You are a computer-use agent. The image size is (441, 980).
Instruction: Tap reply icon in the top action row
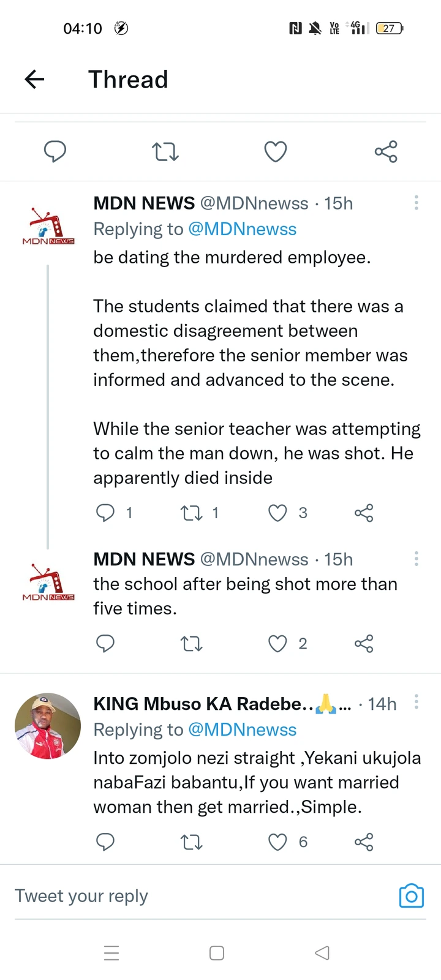55,151
